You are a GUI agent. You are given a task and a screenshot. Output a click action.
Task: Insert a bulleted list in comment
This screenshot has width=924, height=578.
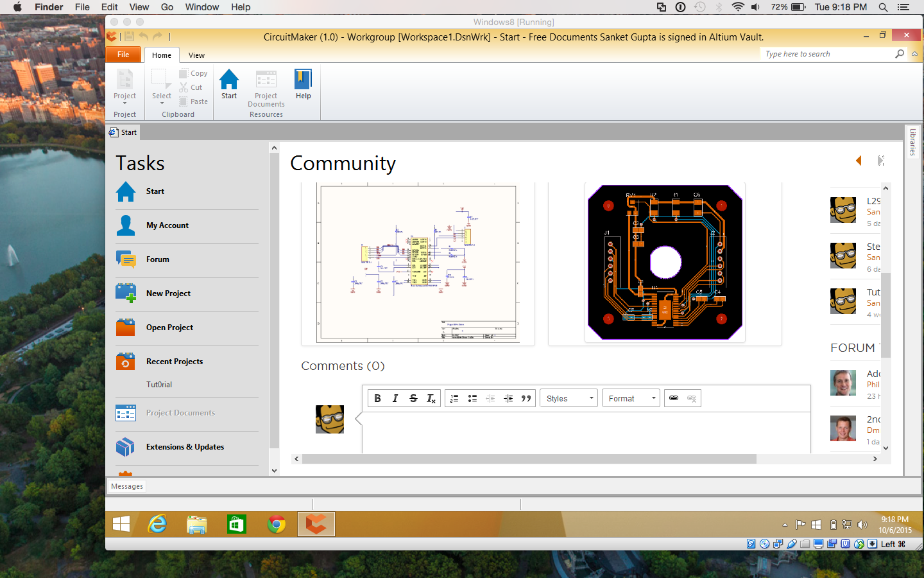(x=472, y=398)
